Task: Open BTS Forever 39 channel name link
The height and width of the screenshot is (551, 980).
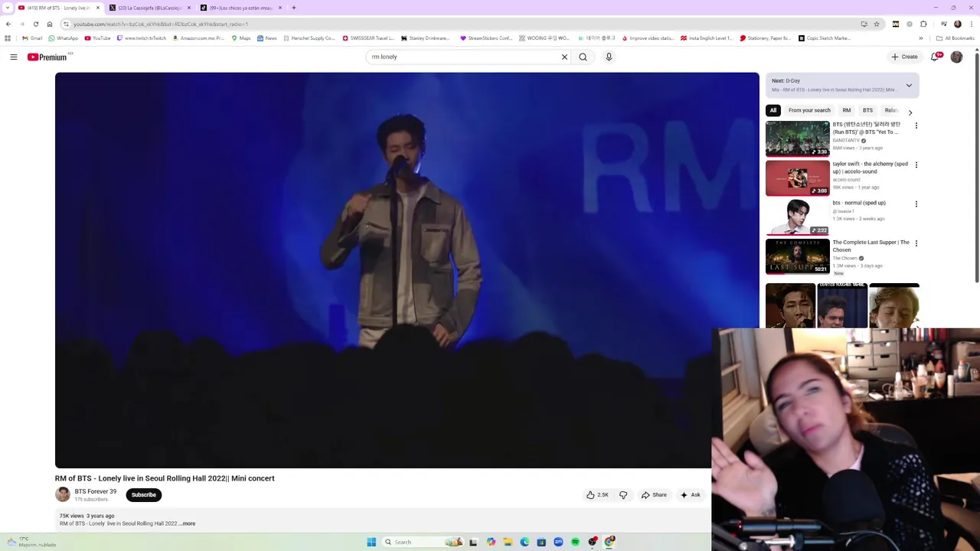Action: click(x=96, y=492)
